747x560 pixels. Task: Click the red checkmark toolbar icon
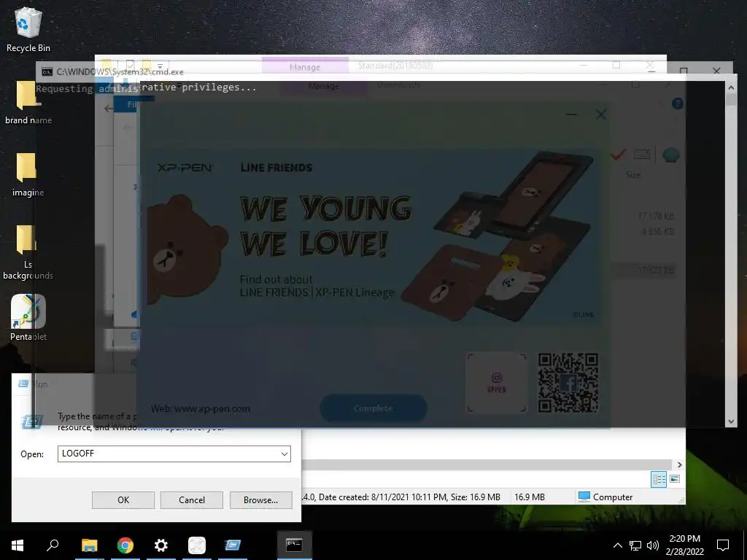pyautogui.click(x=618, y=155)
